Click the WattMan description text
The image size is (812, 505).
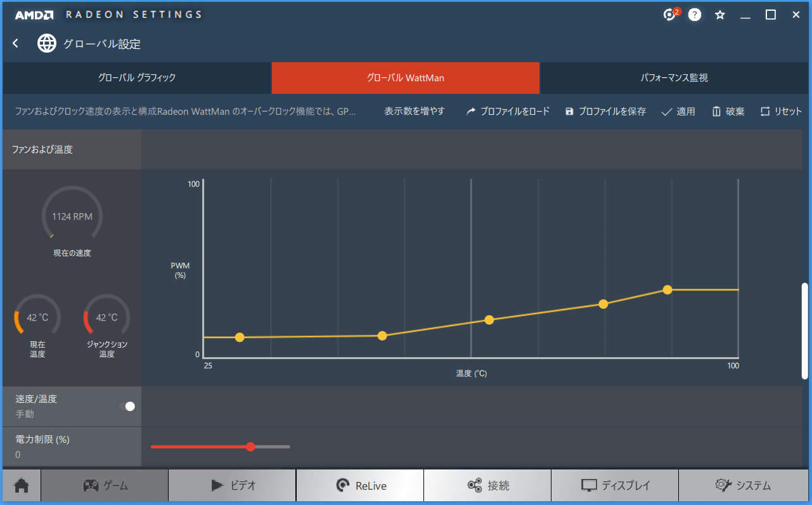click(x=186, y=111)
